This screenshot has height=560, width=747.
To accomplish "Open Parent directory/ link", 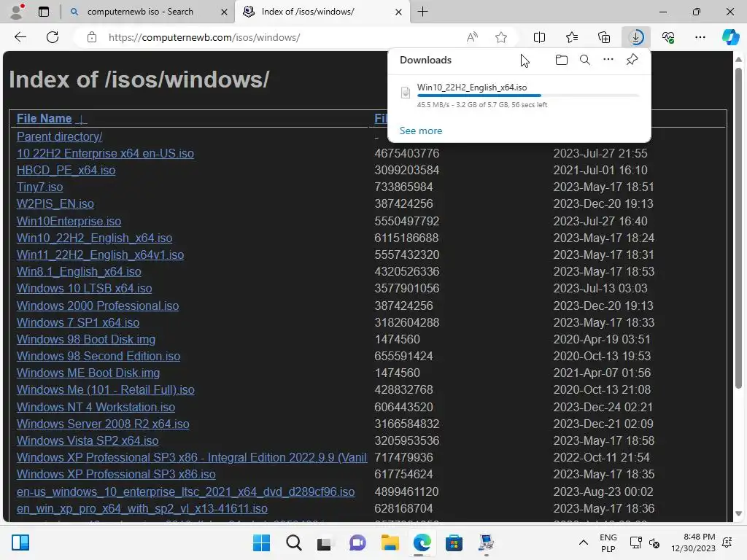I will (x=60, y=136).
